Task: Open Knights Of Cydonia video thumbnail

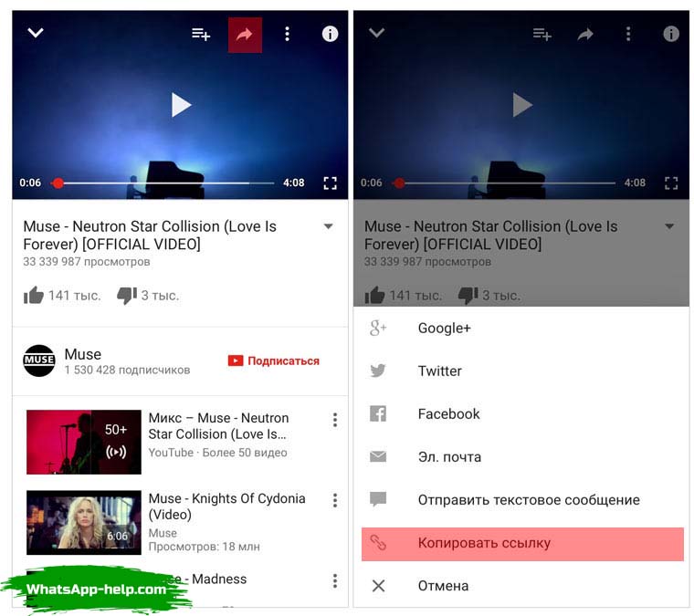Action: coord(84,522)
